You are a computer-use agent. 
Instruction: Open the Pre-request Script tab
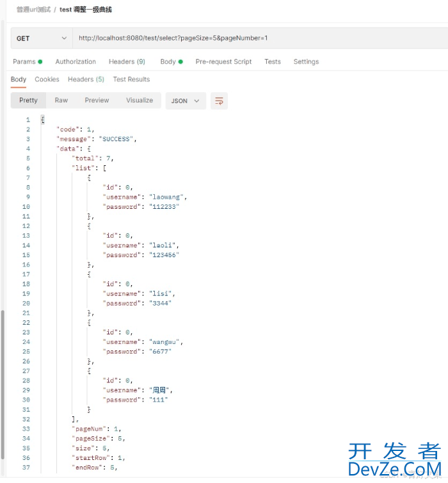223,61
